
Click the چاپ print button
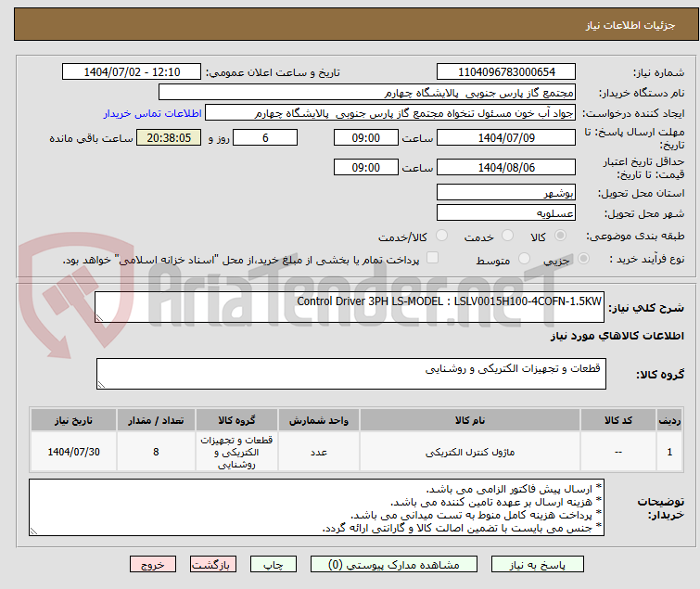click(274, 565)
